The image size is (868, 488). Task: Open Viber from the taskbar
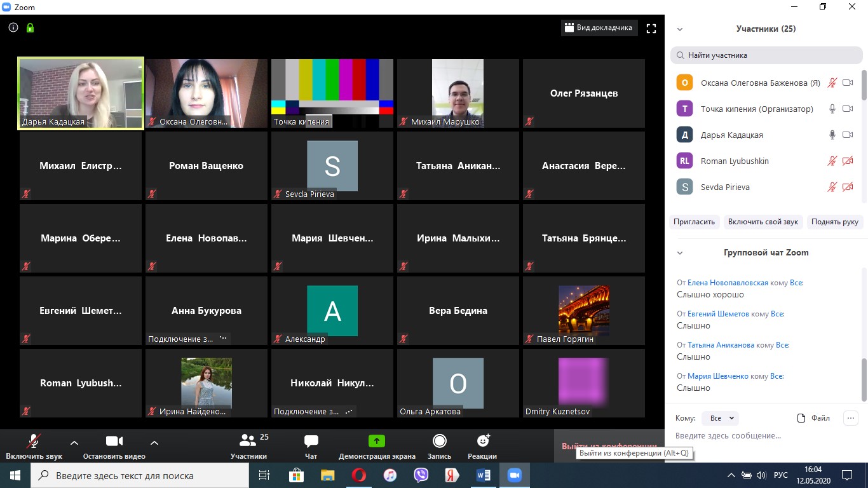point(421,475)
